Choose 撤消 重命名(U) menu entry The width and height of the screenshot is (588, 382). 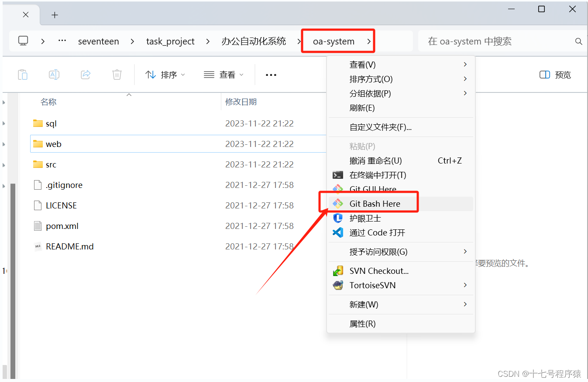401,160
